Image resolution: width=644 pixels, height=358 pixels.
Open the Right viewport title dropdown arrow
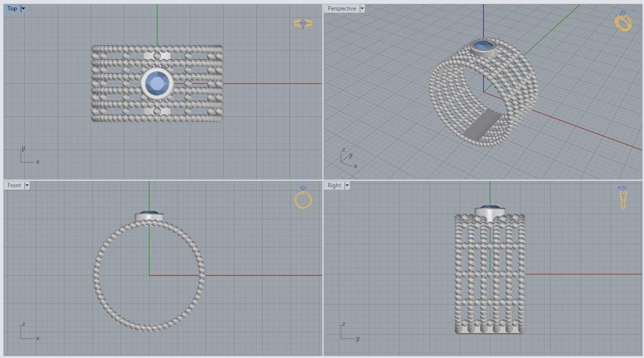[x=347, y=185]
